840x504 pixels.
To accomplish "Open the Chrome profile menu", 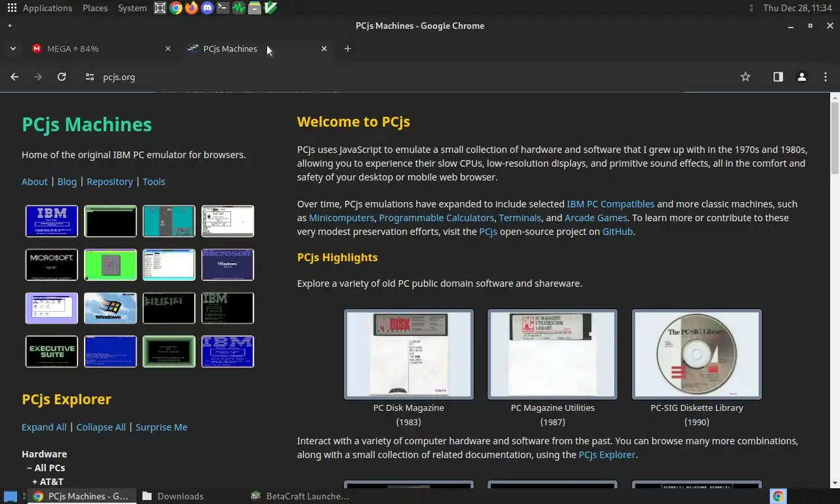I will [x=801, y=77].
